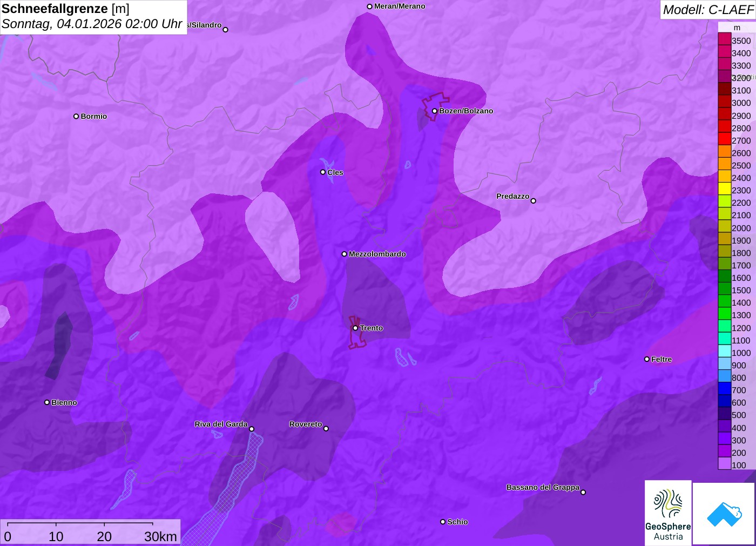Click the Bassano del Grappa marker

pos(583,492)
